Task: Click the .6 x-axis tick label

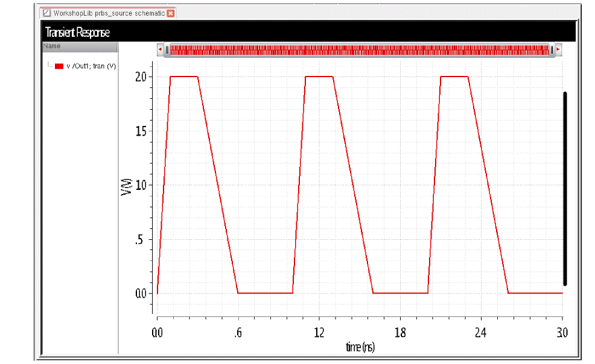Action: point(238,333)
